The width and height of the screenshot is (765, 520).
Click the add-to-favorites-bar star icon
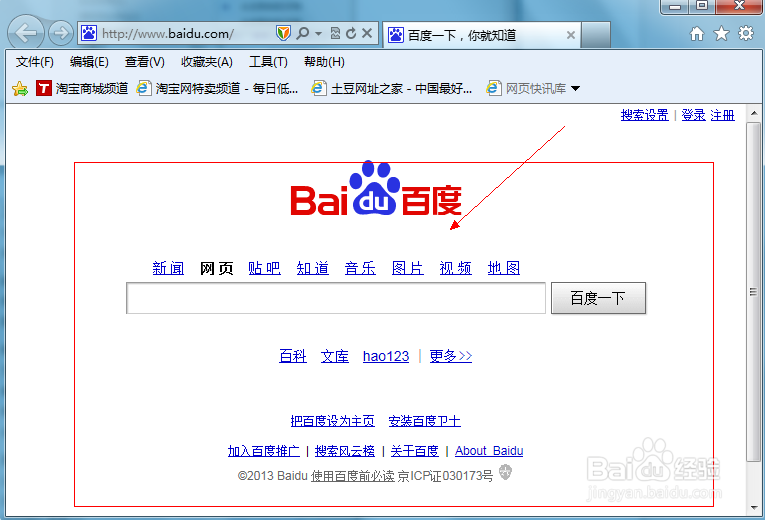pyautogui.click(x=20, y=89)
